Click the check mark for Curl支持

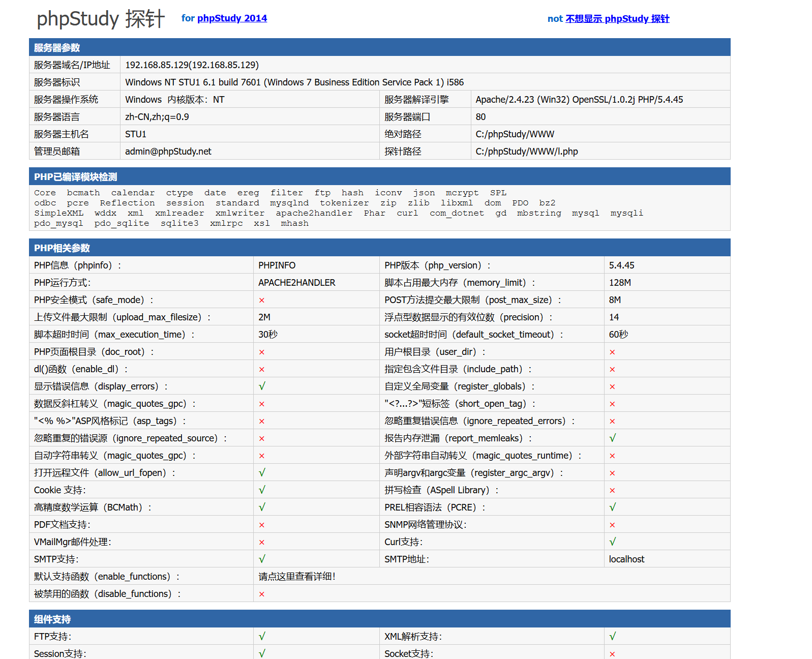[x=613, y=542]
